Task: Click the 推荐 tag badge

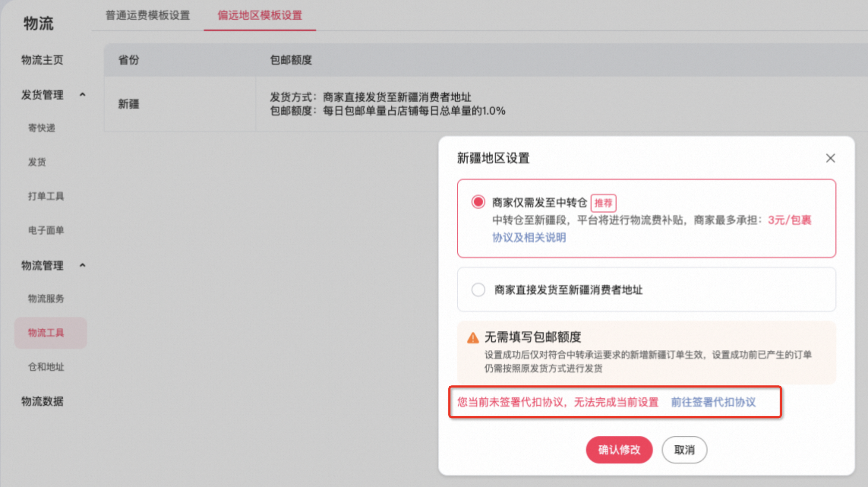Action: pyautogui.click(x=603, y=203)
